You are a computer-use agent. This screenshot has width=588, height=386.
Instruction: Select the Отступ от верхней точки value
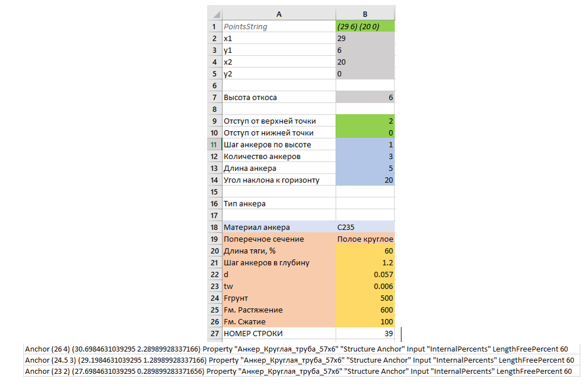(365, 121)
